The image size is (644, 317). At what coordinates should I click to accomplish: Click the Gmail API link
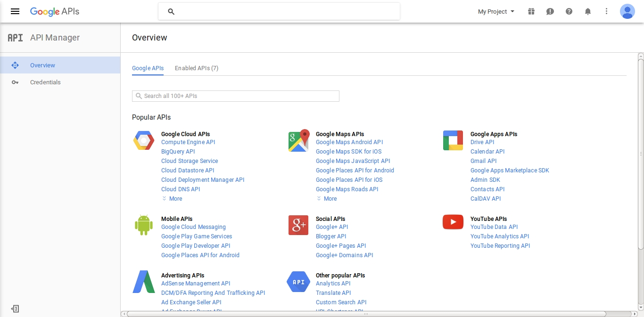pos(484,161)
